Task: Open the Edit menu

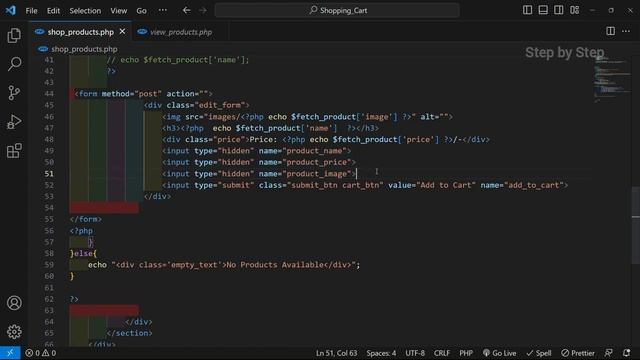Action: 53,11
